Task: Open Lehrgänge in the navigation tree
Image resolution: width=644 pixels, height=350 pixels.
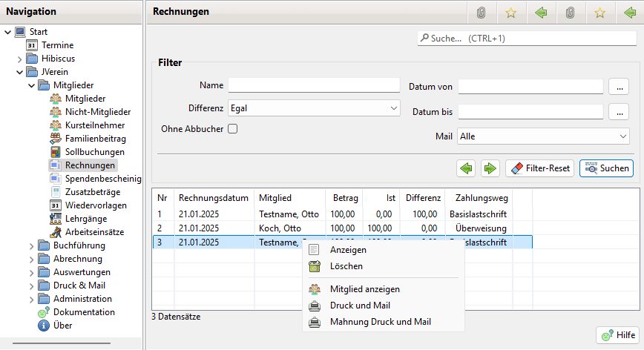Action: 85,219
